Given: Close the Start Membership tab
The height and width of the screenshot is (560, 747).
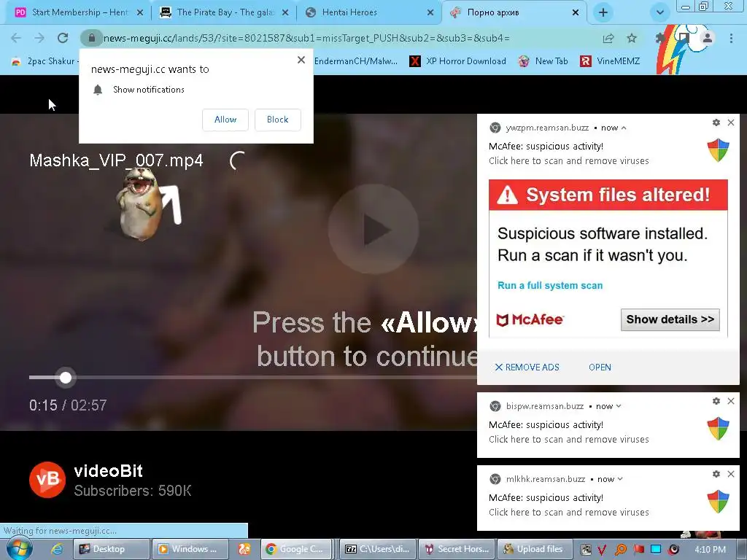Looking at the screenshot, I should click(x=140, y=12).
